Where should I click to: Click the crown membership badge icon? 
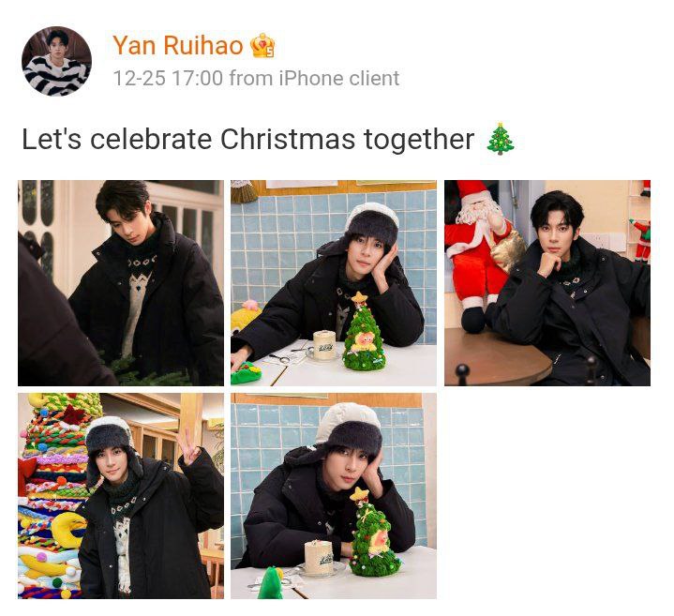(262, 46)
